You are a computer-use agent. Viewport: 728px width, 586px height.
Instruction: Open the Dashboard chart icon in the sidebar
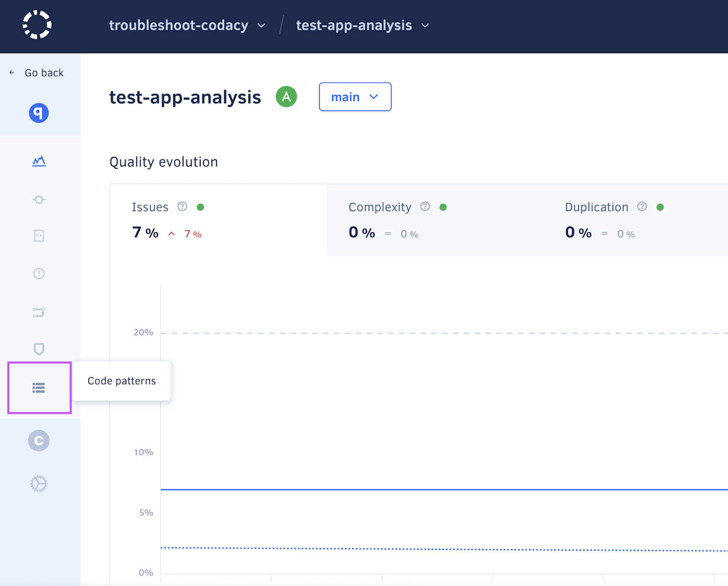coord(39,161)
